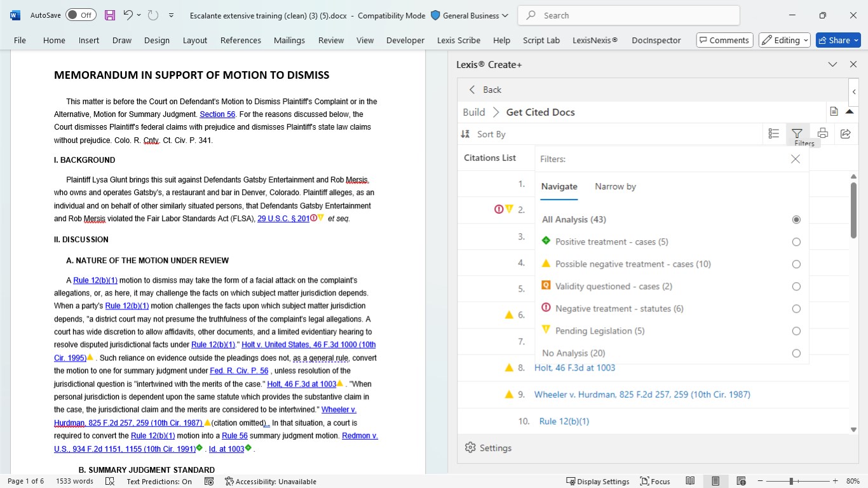Switch to the Narrow by tab
The width and height of the screenshot is (868, 488).
[x=615, y=187]
